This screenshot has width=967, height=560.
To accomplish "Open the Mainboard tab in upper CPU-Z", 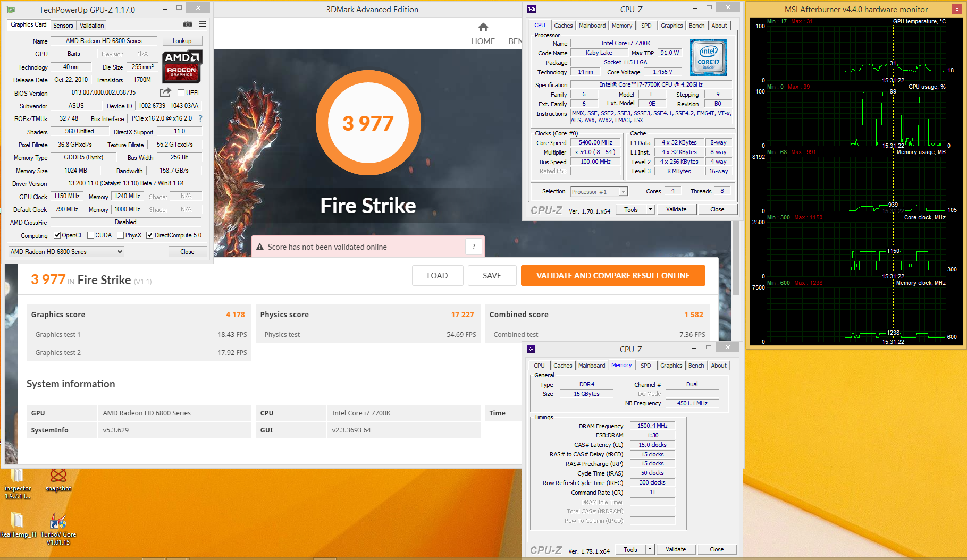I will [x=592, y=26].
